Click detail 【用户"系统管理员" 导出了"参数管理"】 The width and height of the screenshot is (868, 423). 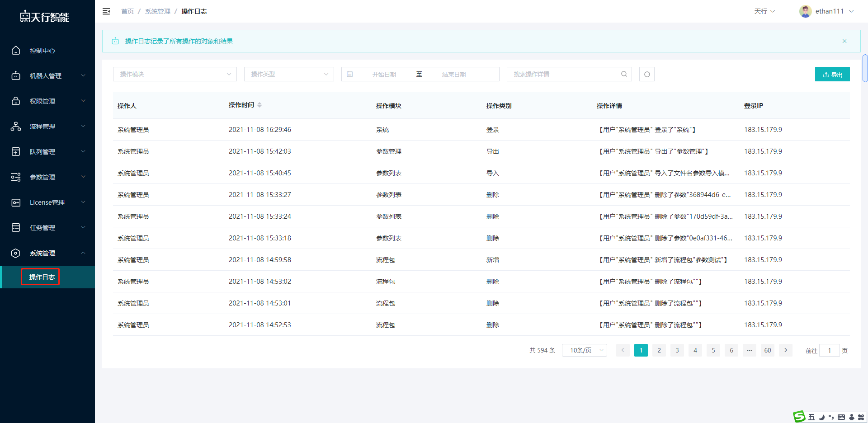coord(653,151)
